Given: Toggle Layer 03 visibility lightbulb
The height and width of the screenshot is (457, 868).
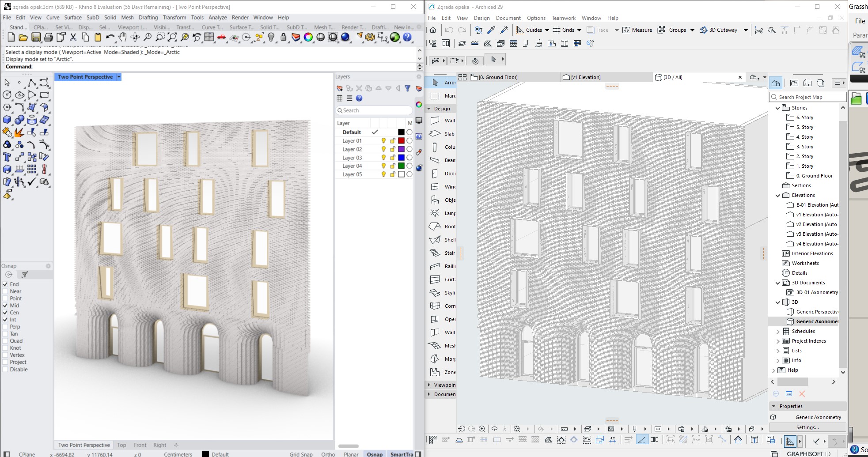Looking at the screenshot, I should tap(383, 158).
